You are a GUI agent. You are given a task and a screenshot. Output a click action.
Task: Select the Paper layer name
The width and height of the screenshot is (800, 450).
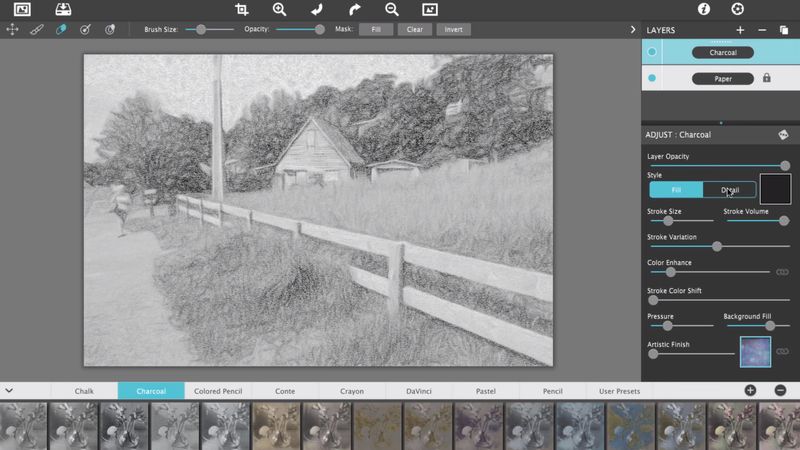pos(723,79)
